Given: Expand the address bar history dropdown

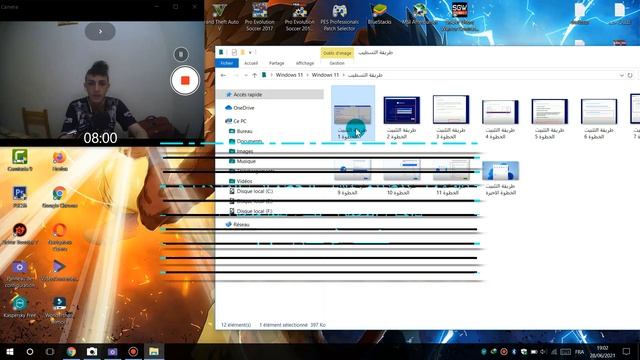Looking at the screenshot, I should pyautogui.click(x=621, y=76).
